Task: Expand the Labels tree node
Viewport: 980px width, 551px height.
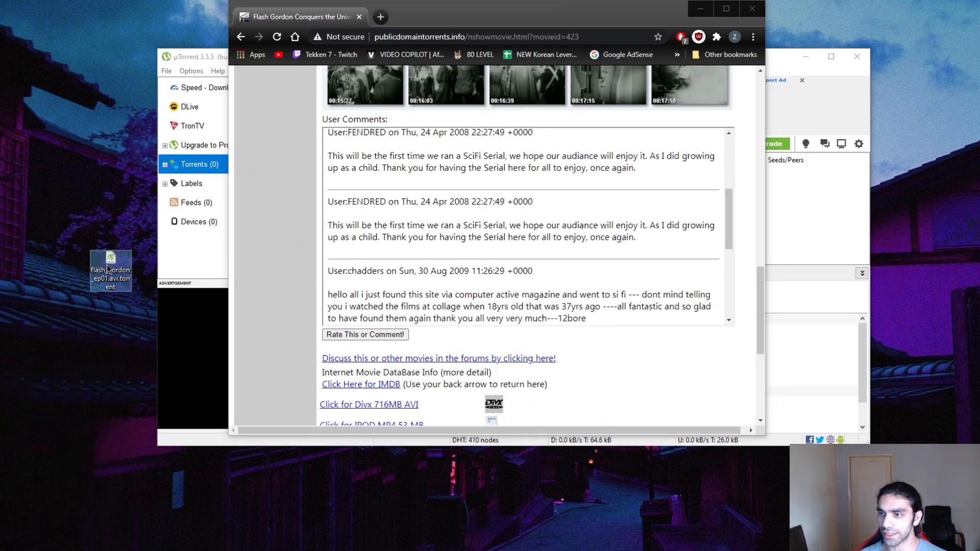Action: [165, 184]
